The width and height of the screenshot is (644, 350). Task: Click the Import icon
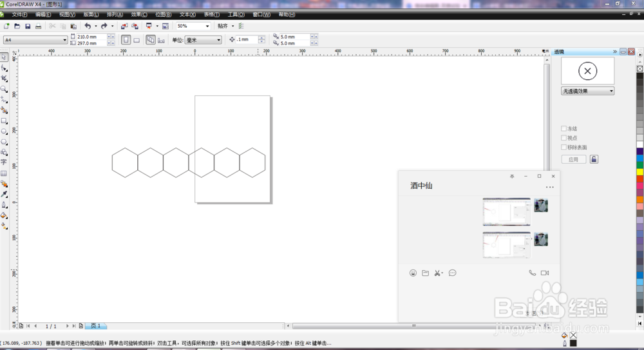[124, 26]
